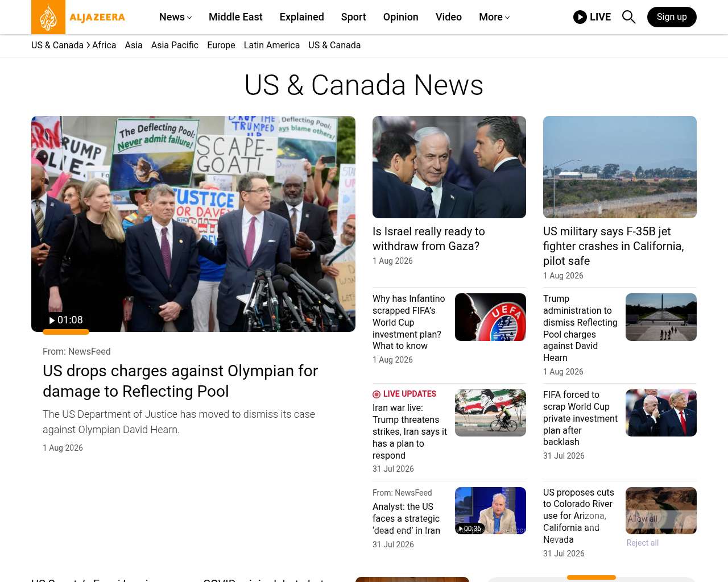Image resolution: width=728 pixels, height=582 pixels.
Task: Expand the News dropdown menu
Action: [x=176, y=17]
